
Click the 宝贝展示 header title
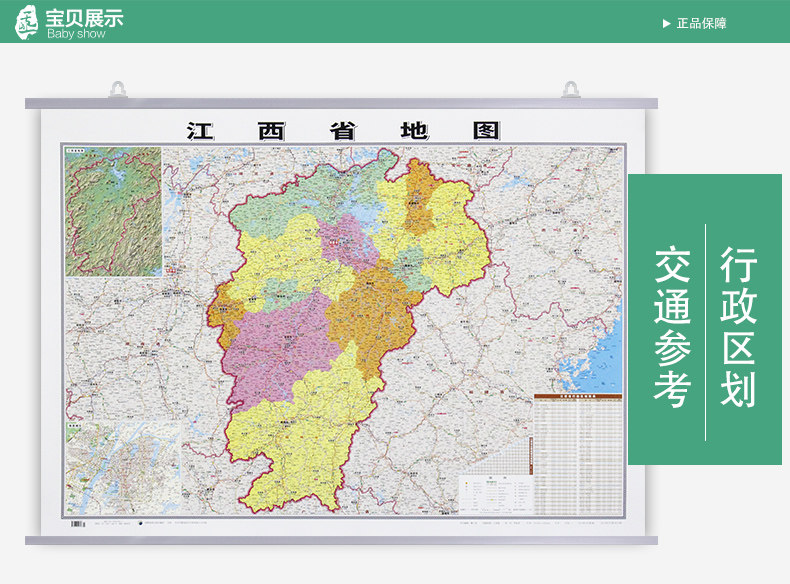click(x=85, y=18)
